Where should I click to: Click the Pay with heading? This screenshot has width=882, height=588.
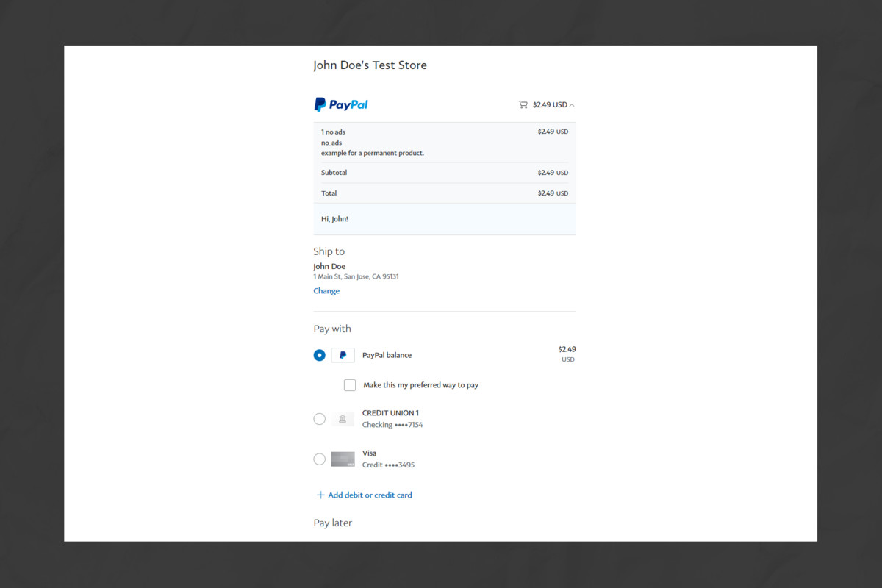tap(332, 329)
